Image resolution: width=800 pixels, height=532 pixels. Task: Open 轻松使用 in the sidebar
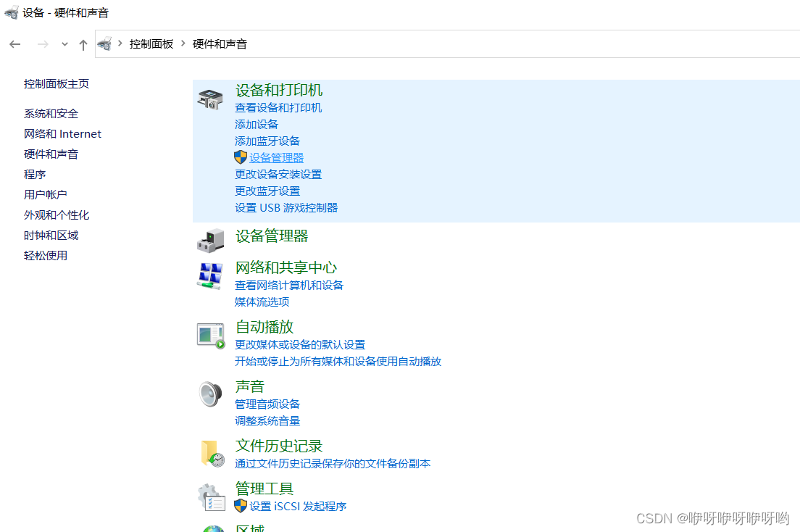(x=46, y=256)
